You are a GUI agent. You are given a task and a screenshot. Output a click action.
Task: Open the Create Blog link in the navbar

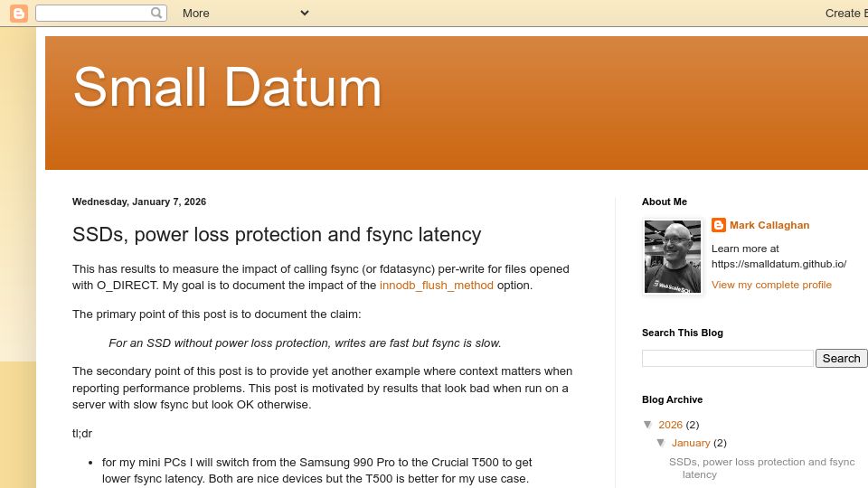(846, 14)
